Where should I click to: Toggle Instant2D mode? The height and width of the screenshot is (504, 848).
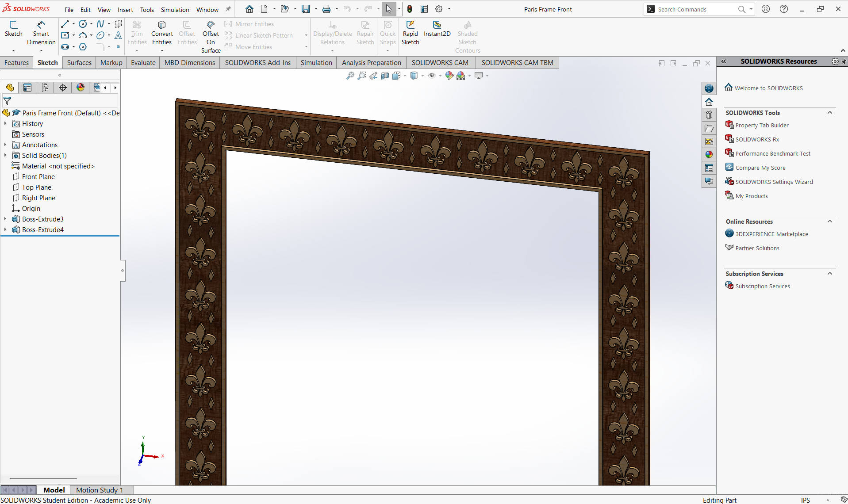click(437, 29)
